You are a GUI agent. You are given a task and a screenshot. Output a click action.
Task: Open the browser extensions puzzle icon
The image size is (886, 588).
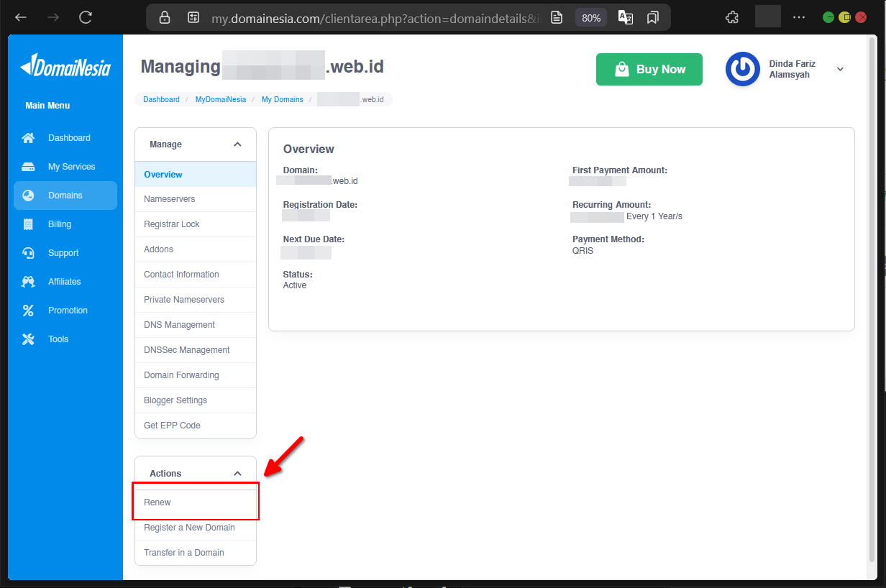pyautogui.click(x=732, y=17)
